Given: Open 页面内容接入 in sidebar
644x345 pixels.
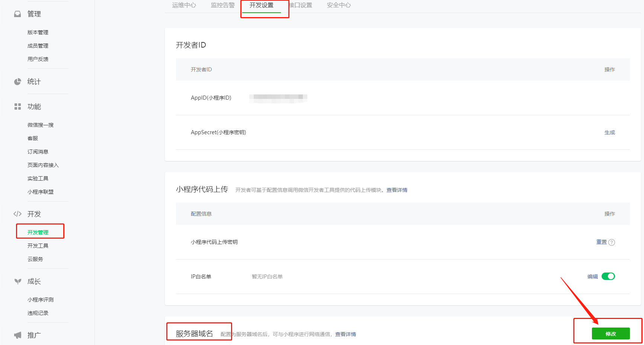Looking at the screenshot, I should [43, 165].
